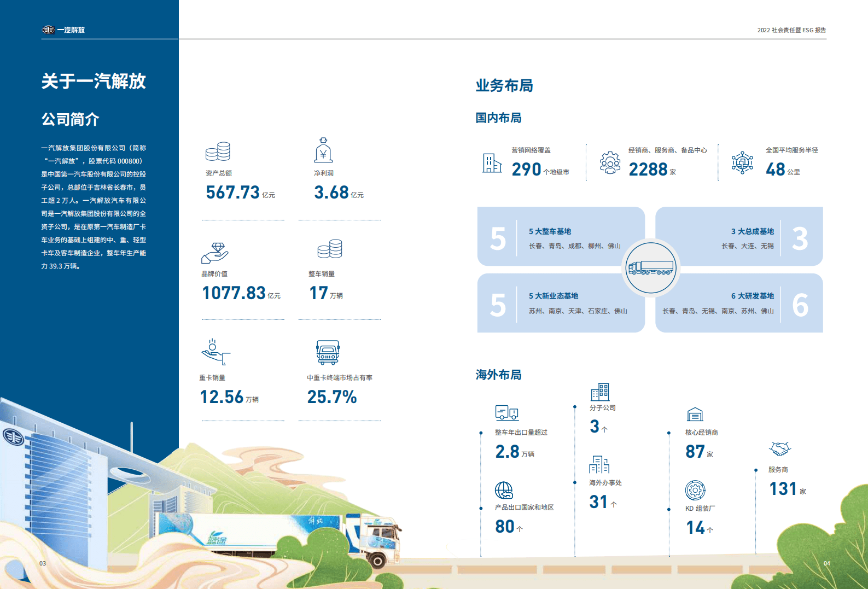This screenshot has height=589, width=868.
Task: Click the label 整车年出口量超过
Action: (521, 433)
